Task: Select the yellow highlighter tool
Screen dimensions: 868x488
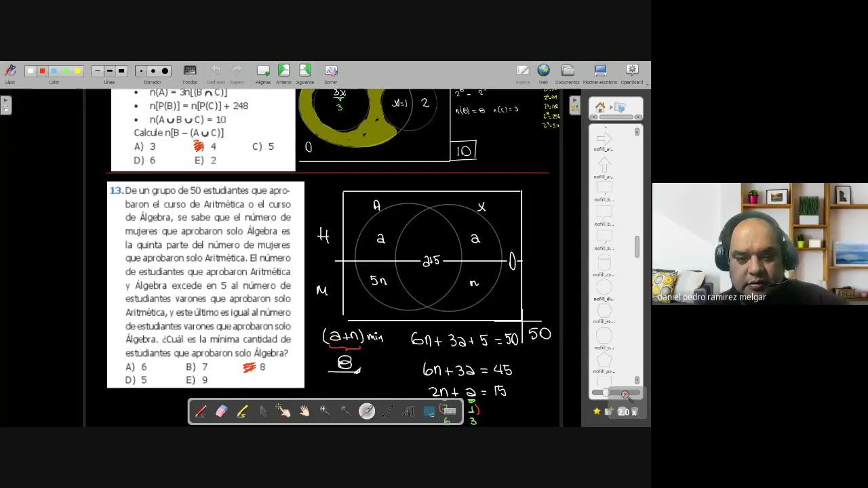Action: point(242,411)
